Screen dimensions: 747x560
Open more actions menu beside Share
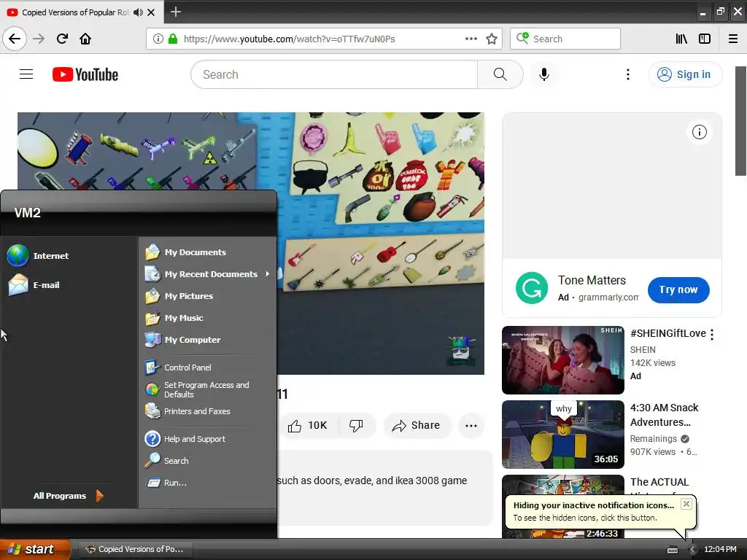[471, 426]
